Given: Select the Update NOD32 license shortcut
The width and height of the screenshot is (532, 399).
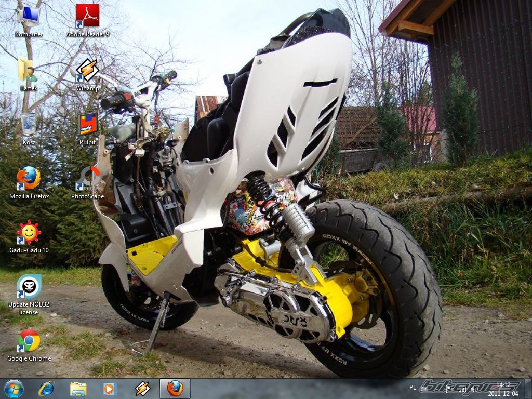Looking at the screenshot, I should [x=29, y=287].
